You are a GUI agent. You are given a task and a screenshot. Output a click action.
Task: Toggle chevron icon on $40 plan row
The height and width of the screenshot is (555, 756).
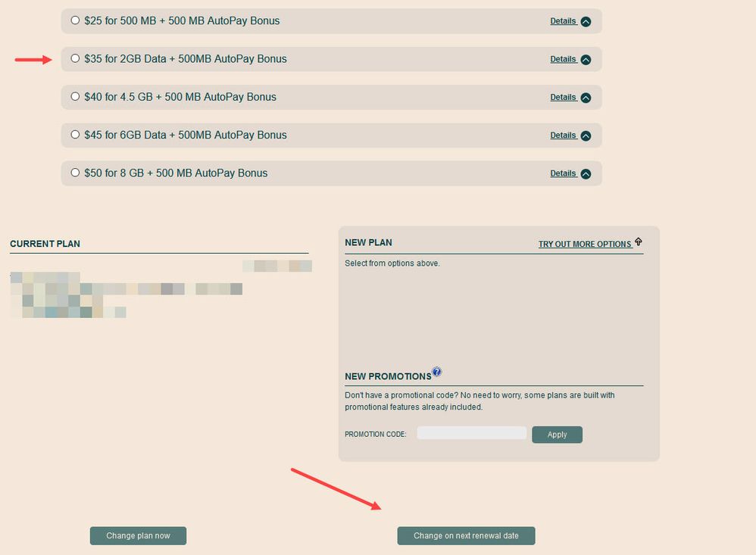point(586,98)
